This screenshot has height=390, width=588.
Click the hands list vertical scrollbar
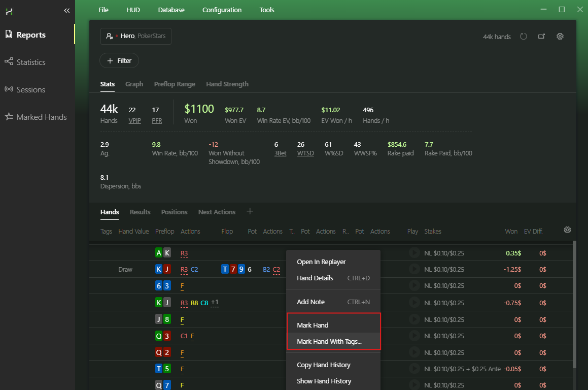[574, 304]
